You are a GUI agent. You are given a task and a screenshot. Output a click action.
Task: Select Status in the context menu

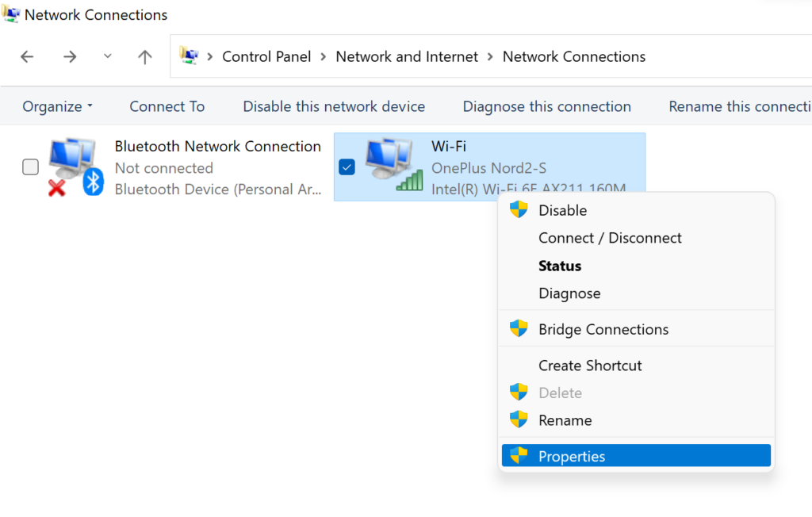(x=559, y=266)
